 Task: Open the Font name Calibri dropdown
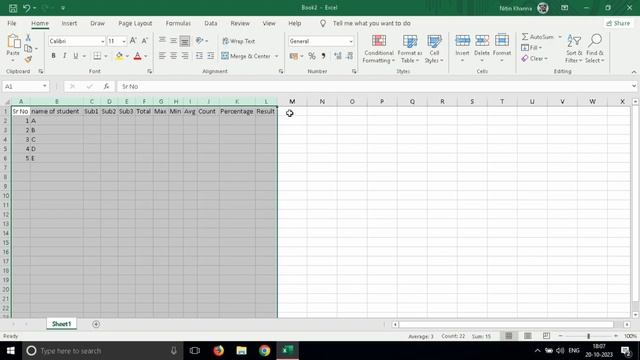[102, 41]
